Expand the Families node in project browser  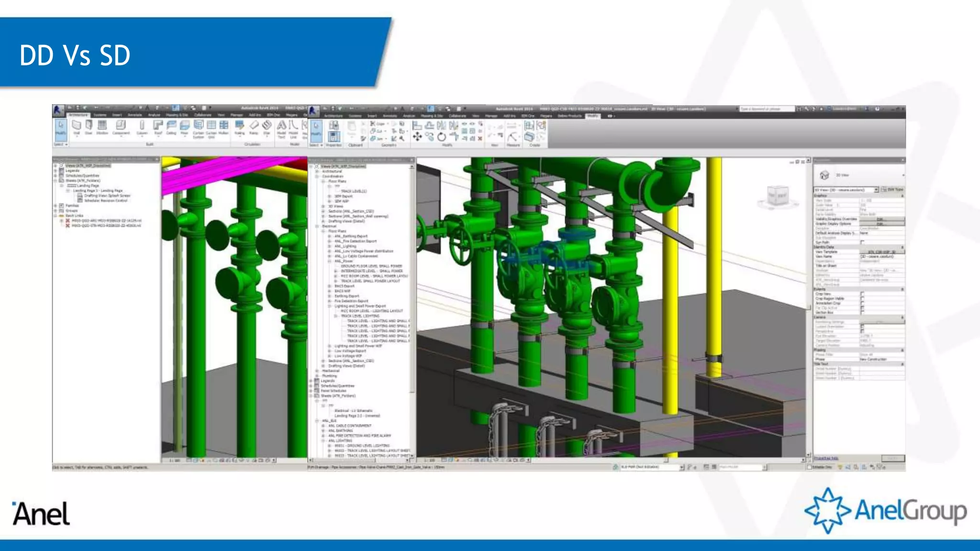[x=56, y=206]
